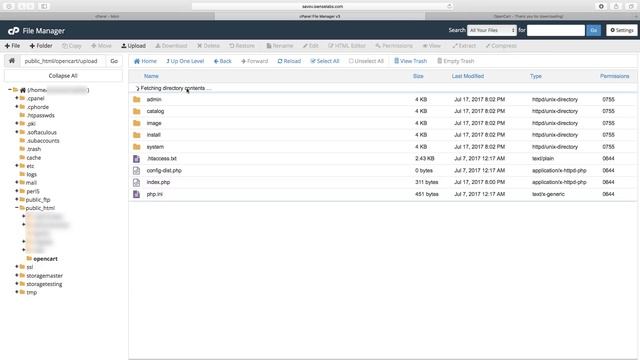Screen dimensions: 640x360
Task: Click Unselect All
Action: 366,61
